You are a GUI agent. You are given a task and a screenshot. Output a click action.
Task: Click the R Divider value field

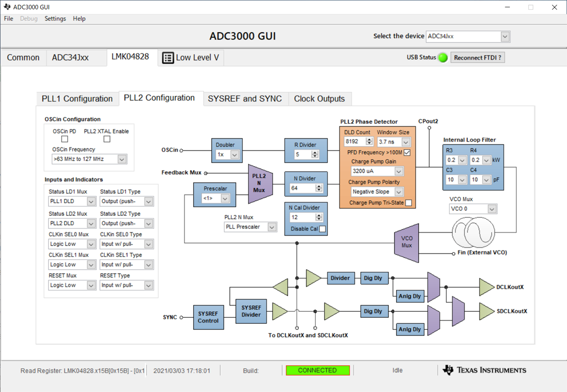click(x=303, y=155)
